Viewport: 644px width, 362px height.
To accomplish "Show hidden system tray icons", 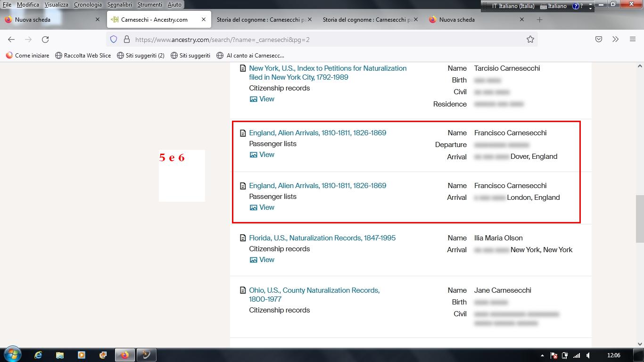I will click(542, 355).
